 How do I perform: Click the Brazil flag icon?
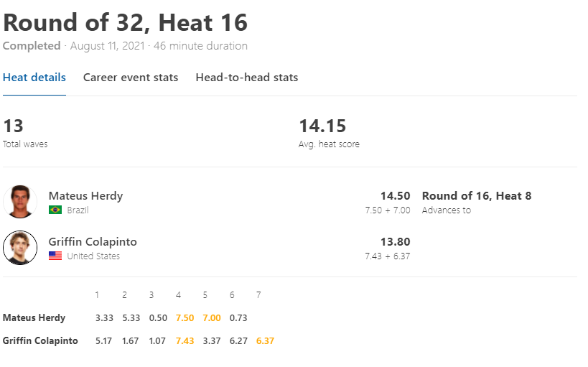click(x=55, y=210)
